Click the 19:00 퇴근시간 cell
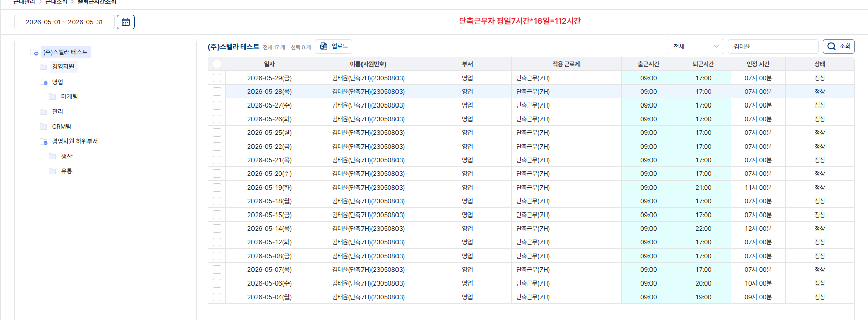Viewport: 868px width, 320px height. click(x=703, y=297)
